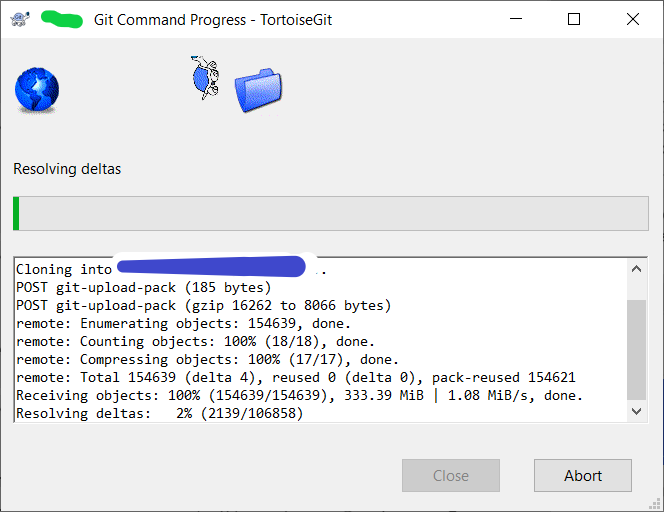Click the "Enumerating objects" log line
664x512 pixels.
click(x=183, y=324)
